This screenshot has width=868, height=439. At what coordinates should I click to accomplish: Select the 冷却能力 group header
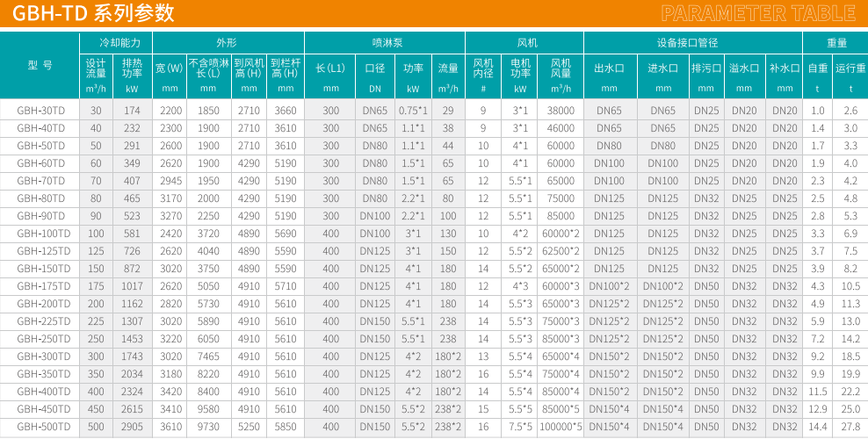pyautogui.click(x=115, y=42)
